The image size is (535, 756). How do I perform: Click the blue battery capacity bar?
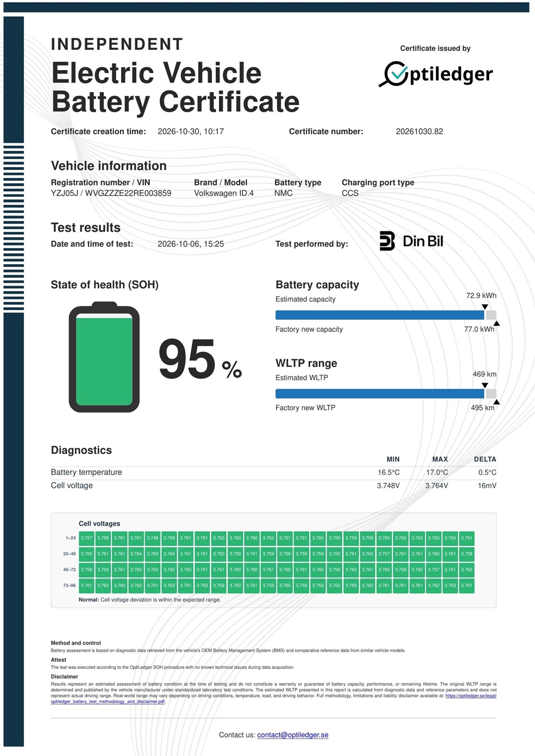point(380,315)
